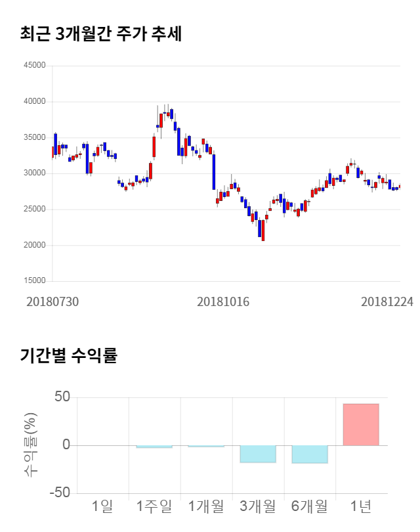Click the 1일 period label

pos(102,506)
